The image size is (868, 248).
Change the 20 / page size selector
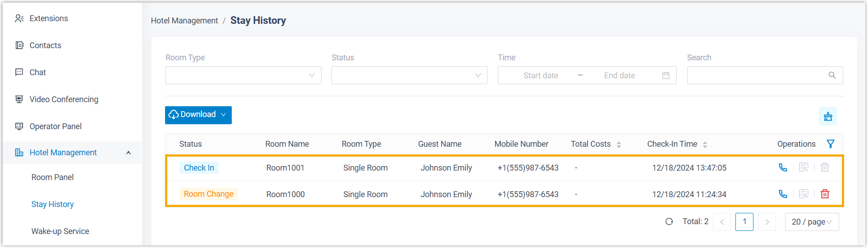tap(812, 222)
